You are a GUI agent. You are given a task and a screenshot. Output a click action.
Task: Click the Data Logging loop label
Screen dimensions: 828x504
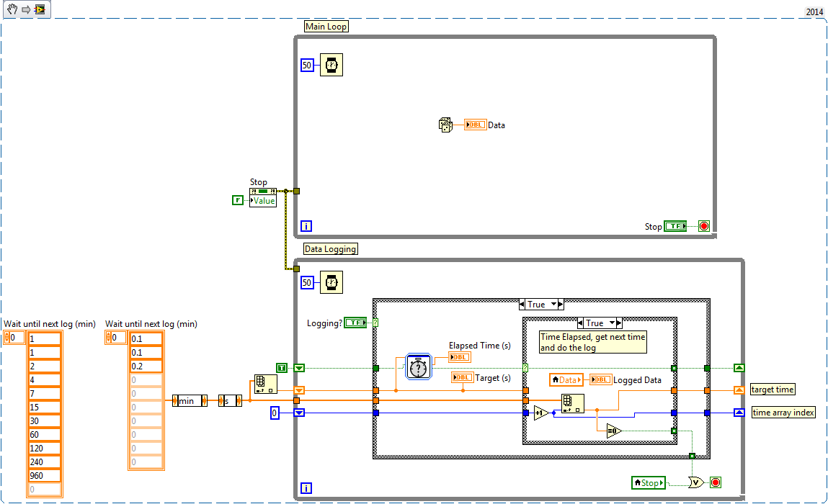click(331, 248)
